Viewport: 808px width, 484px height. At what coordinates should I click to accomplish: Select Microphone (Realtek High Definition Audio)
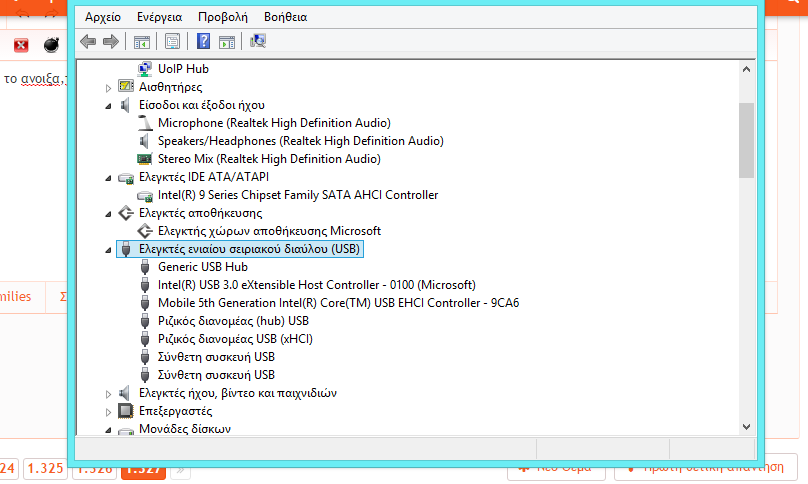[x=273, y=123]
